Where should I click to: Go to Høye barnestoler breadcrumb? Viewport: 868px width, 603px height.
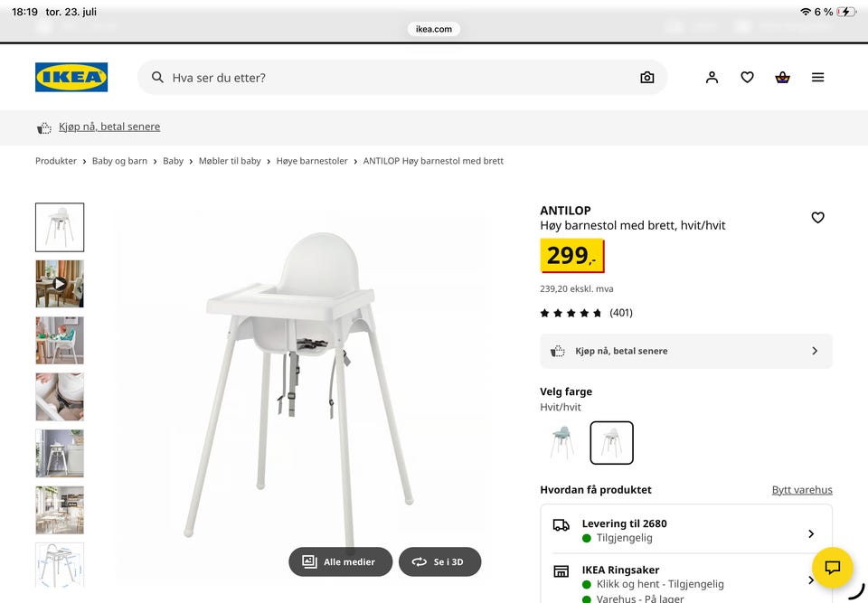click(x=312, y=161)
